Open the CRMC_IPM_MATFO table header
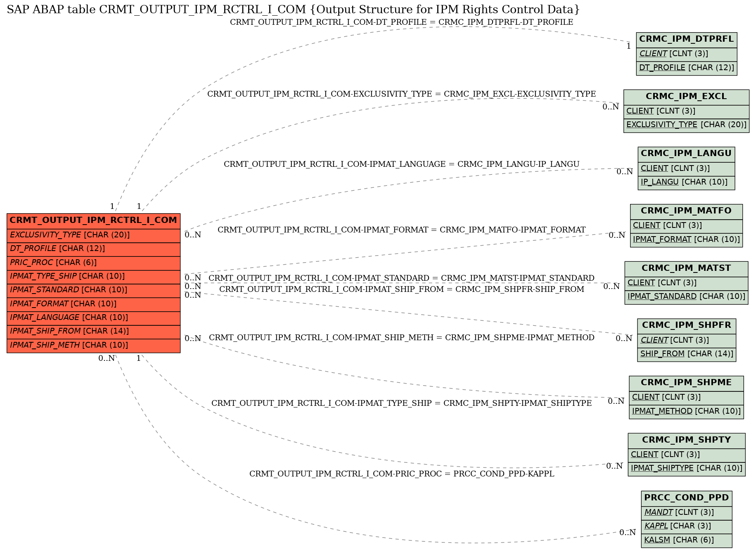This screenshot has height=552, width=756. pos(686,211)
